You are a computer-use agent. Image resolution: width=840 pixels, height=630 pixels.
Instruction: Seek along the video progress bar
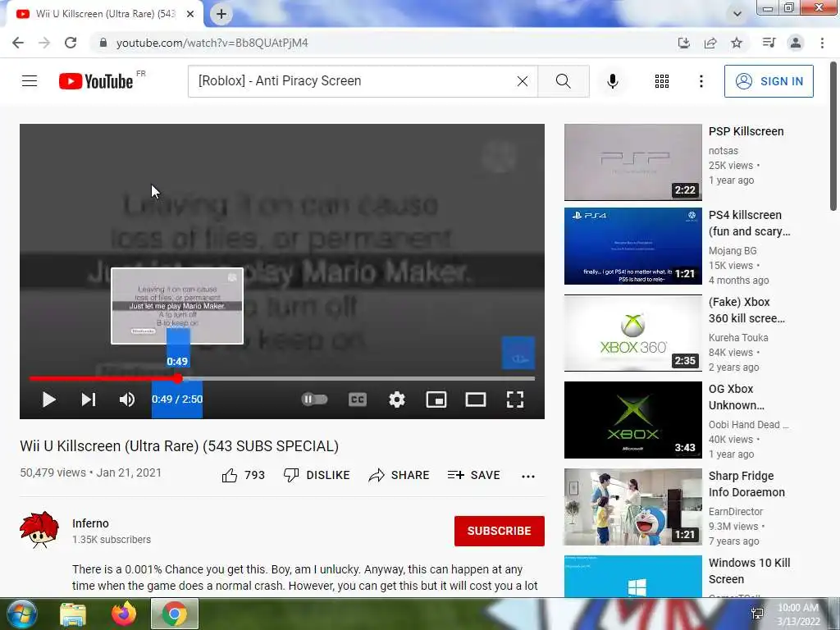(282, 378)
